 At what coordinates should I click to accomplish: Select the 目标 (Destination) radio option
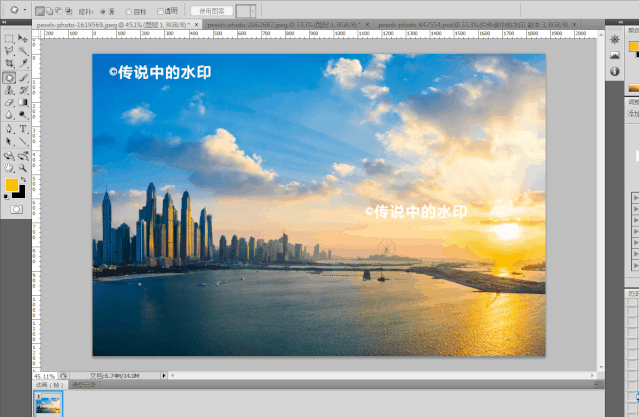click(x=129, y=10)
